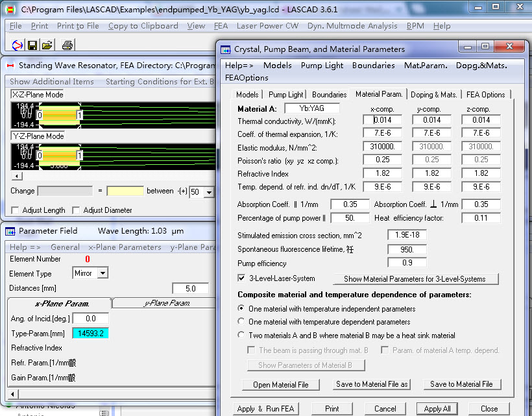The image size is (532, 416).
Task: Click the Save to Material File button
Action: point(461,384)
